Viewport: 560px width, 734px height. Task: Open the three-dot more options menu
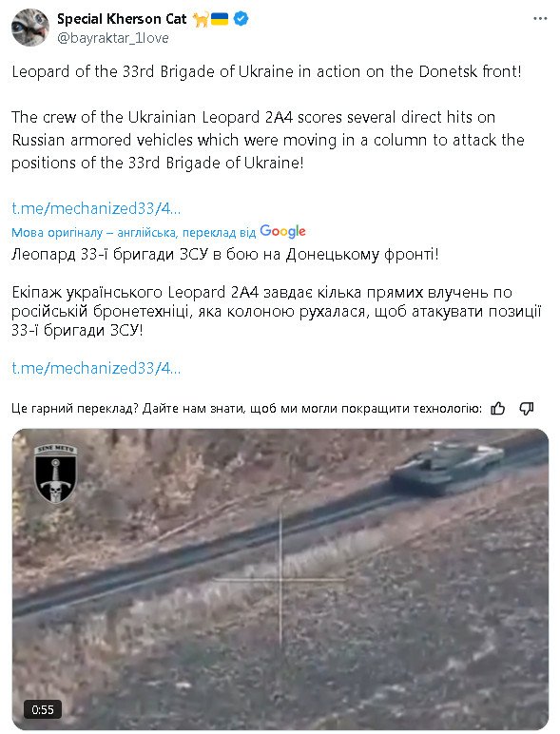pyautogui.click(x=540, y=19)
